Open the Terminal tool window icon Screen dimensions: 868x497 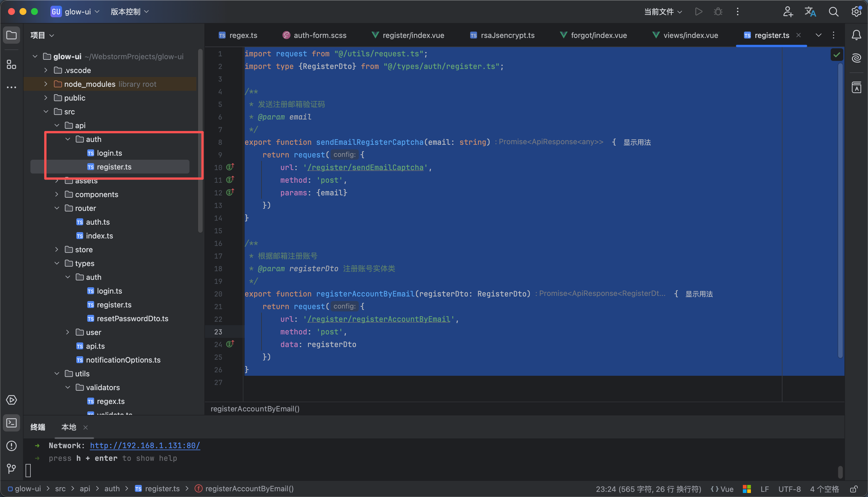pyautogui.click(x=11, y=423)
